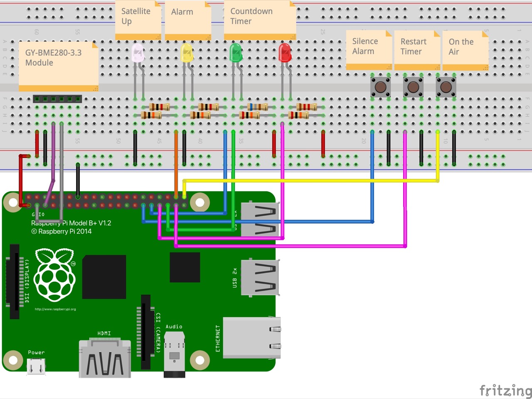This screenshot has width=532, height=399.
Task: Select the BME280 black pin header
Action: pos(57,99)
